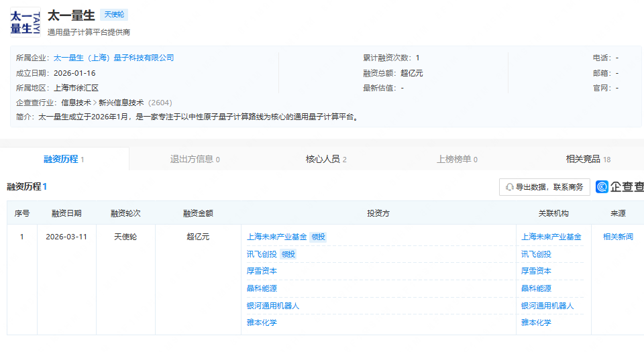
Task: Open the 相关竞品 tab
Action: pyautogui.click(x=588, y=159)
